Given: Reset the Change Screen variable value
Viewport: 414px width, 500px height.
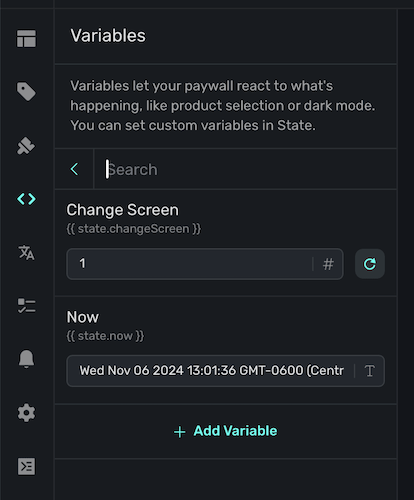Looking at the screenshot, I should click(x=370, y=264).
